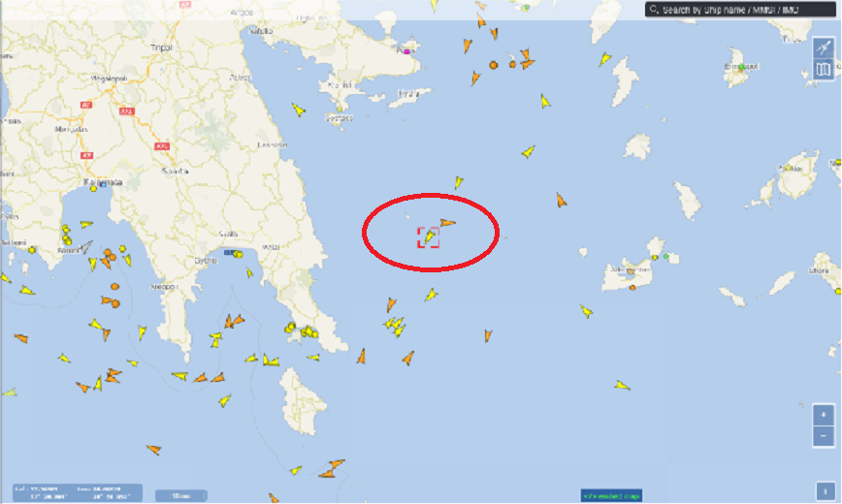Open the distance measurement compass tool

pyautogui.click(x=824, y=47)
